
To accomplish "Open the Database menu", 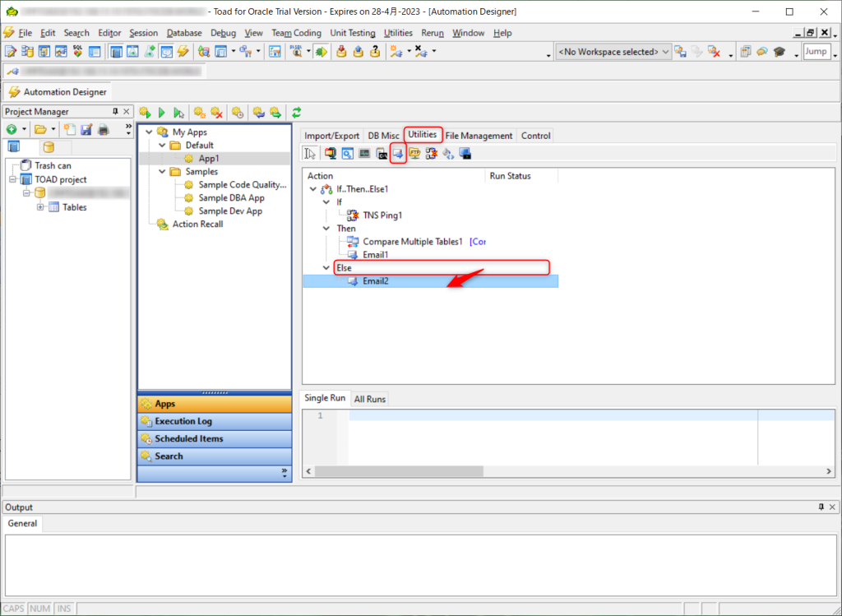I will tap(184, 33).
